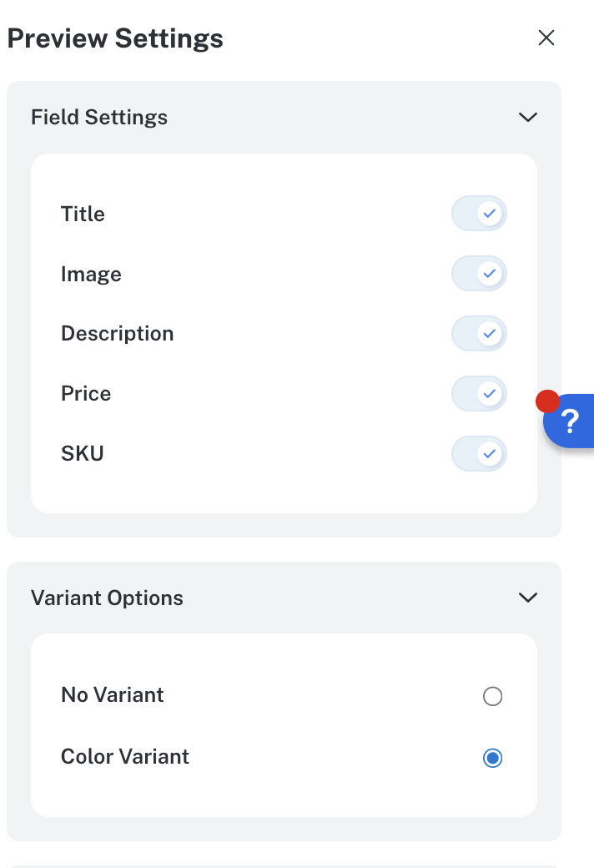Turn off the Description field
This screenshot has height=868, width=594.
[479, 333]
